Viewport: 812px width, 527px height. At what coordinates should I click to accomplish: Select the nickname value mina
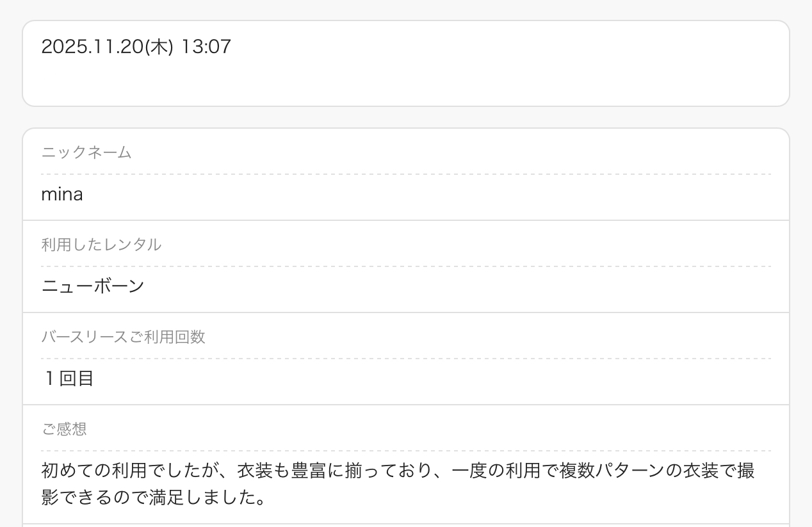[62, 194]
